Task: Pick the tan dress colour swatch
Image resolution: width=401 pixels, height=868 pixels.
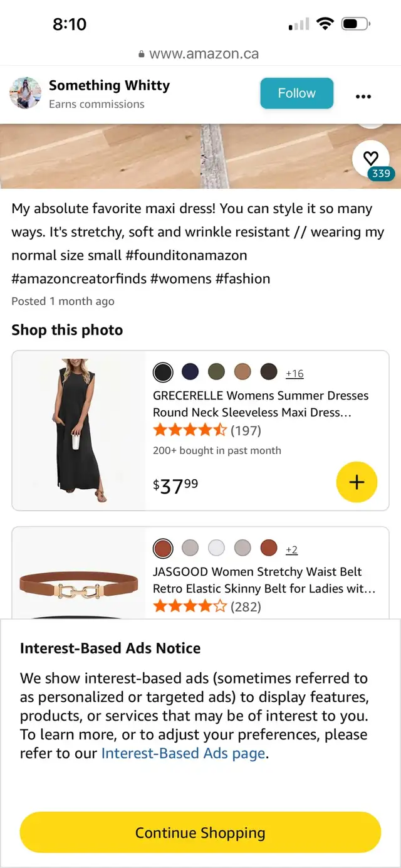Action: [242, 372]
